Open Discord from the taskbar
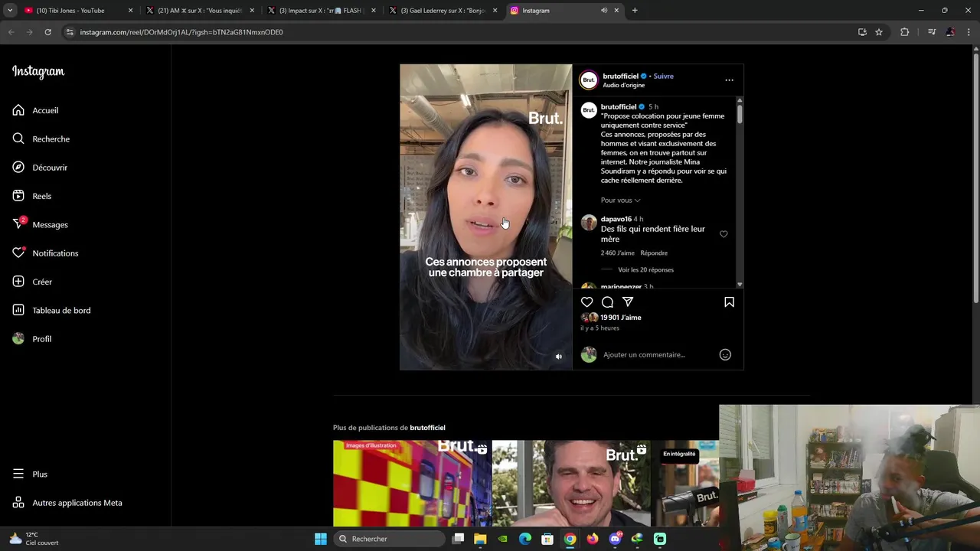980x551 pixels. 615,539
